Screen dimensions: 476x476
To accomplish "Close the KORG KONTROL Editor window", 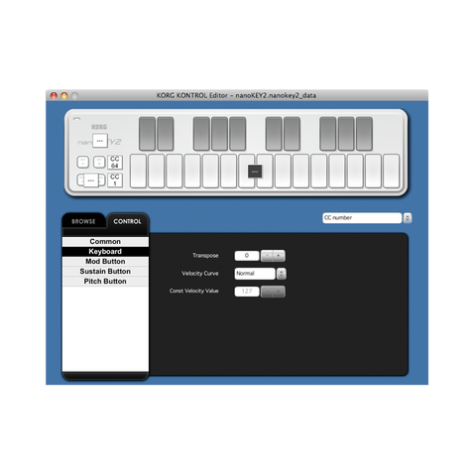I will tap(54, 95).
